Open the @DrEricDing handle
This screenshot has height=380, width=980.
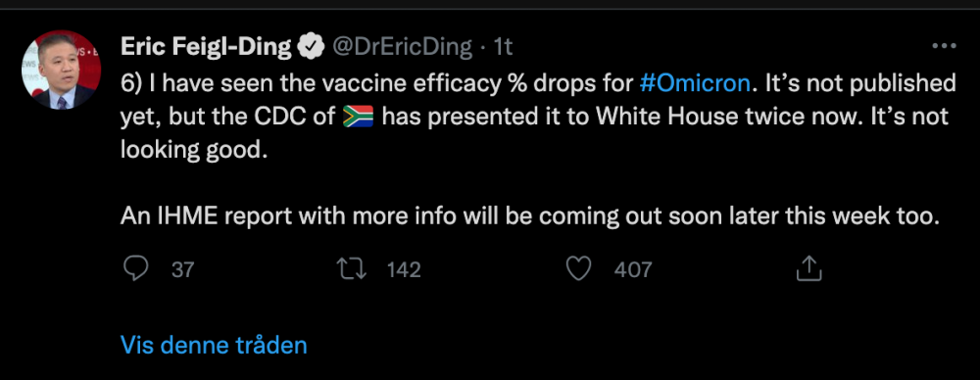pos(401,47)
